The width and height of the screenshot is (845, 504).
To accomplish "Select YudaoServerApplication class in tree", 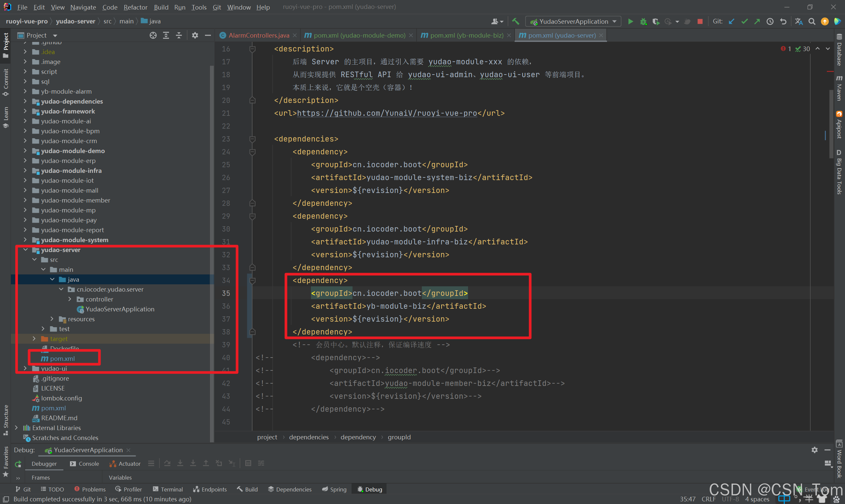I will point(119,309).
